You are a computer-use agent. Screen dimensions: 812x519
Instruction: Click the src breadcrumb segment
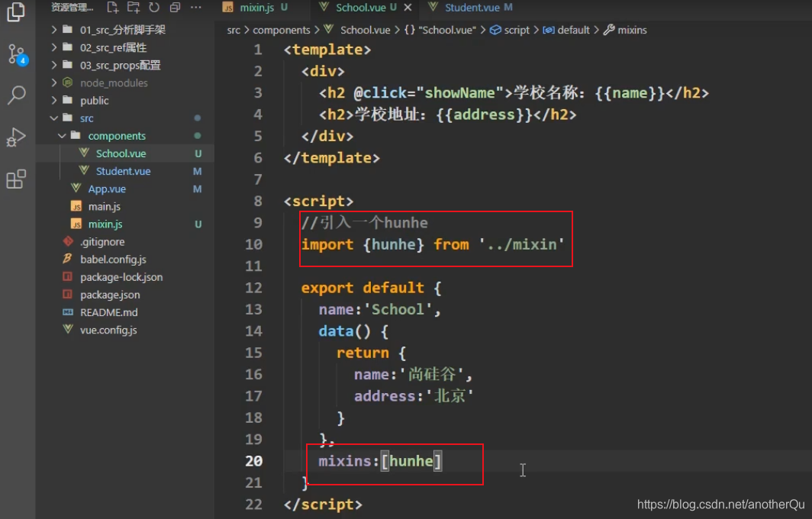click(234, 30)
